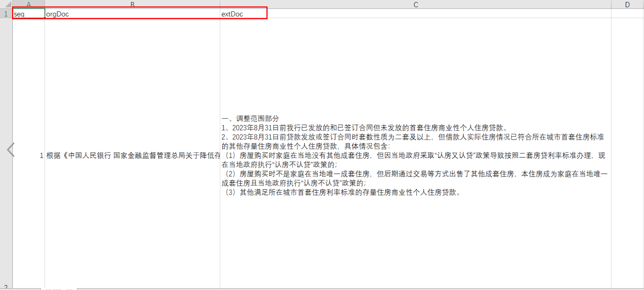Click divider between column B and C headers

coord(220,4)
